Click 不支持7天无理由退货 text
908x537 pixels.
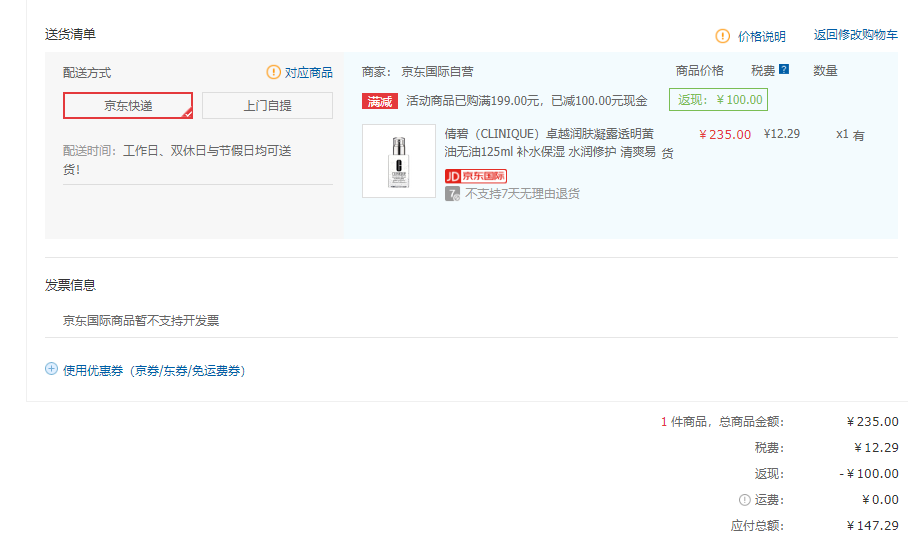(x=522, y=193)
